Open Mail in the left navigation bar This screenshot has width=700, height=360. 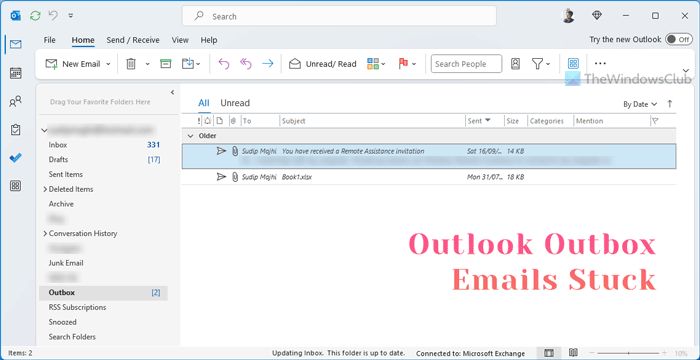click(16, 44)
